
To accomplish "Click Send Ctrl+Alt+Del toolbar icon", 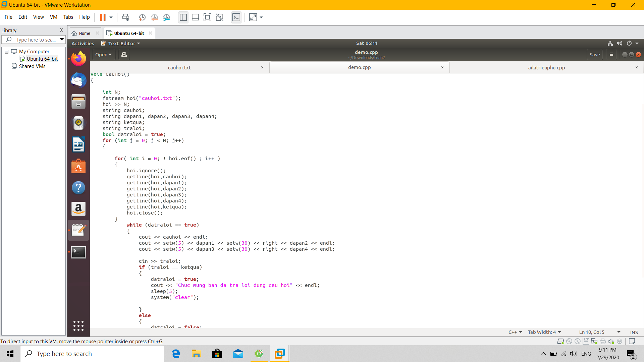I will tap(125, 17).
